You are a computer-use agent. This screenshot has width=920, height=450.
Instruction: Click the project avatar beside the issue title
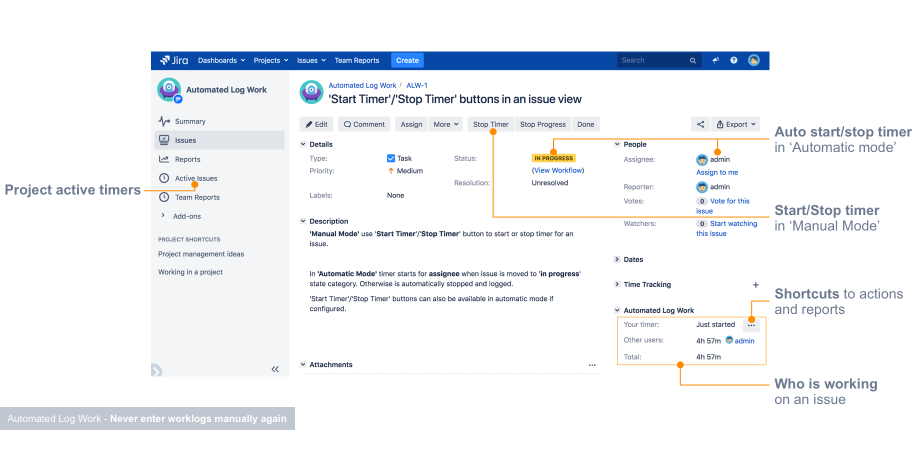pyautogui.click(x=312, y=92)
